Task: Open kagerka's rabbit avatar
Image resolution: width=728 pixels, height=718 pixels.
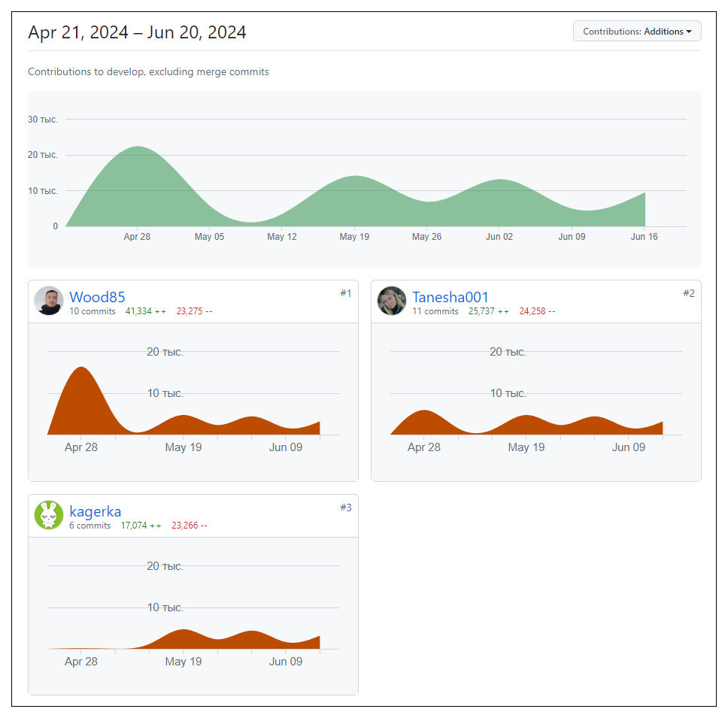Action: coord(49,515)
